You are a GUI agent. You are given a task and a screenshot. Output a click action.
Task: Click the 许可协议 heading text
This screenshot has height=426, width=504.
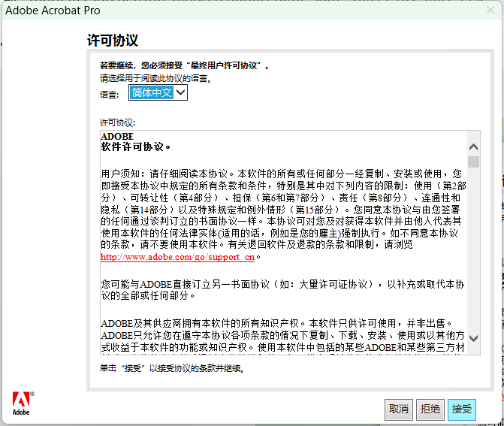pyautogui.click(x=113, y=41)
